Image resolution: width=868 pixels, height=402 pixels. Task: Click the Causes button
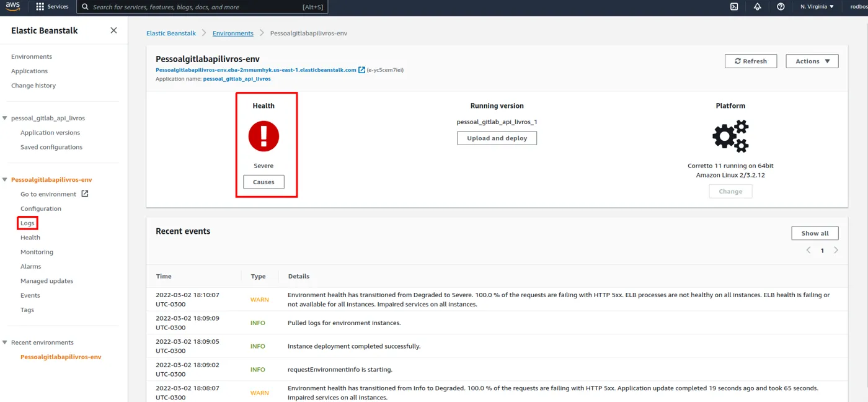point(263,182)
